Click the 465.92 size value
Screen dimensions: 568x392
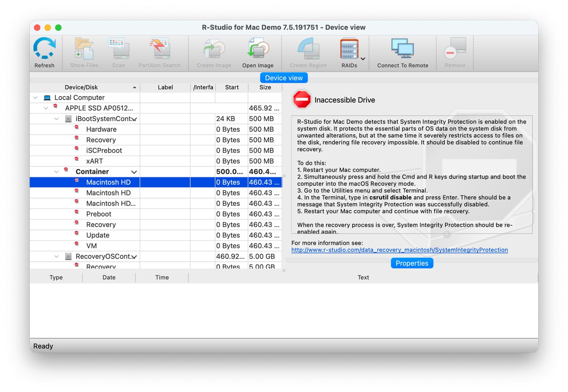(x=264, y=108)
